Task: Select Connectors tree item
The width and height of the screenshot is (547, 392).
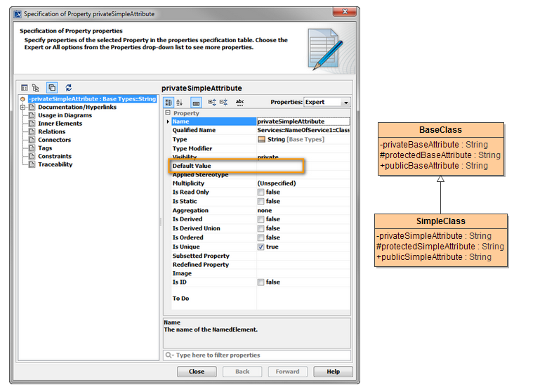Action: pyautogui.click(x=55, y=140)
